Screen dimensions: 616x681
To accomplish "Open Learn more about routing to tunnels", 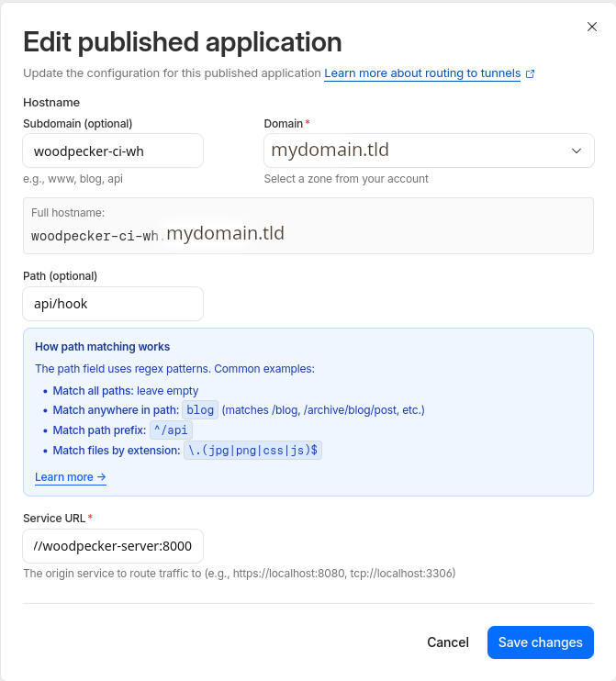I will pos(422,73).
